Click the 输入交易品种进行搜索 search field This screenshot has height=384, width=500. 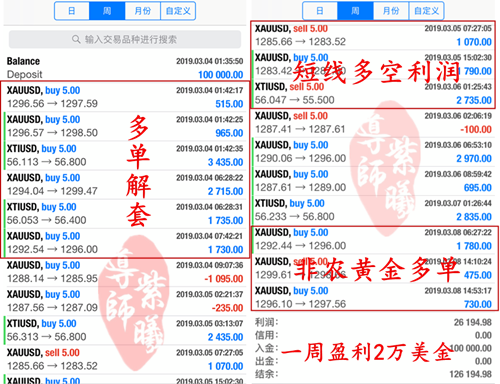point(125,39)
